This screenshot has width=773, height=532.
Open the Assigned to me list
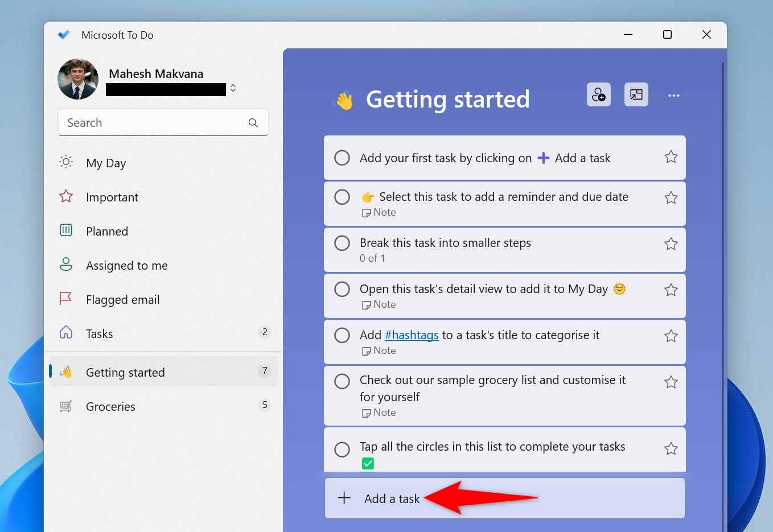pos(163,266)
